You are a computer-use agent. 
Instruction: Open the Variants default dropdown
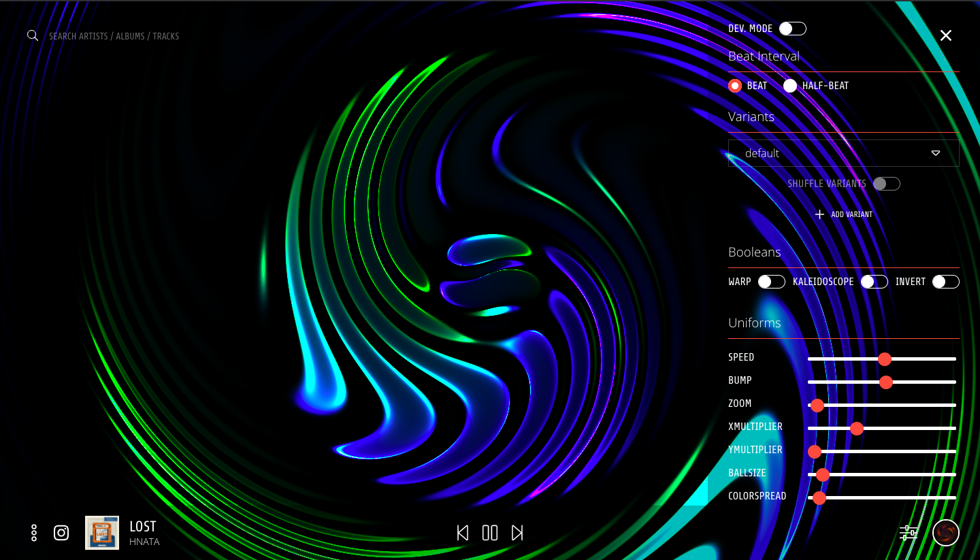[844, 153]
